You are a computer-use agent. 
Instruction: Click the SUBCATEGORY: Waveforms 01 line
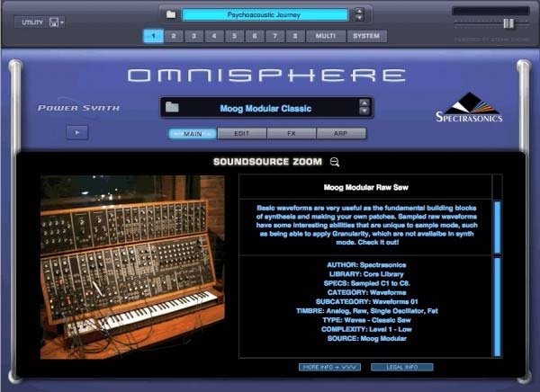(x=366, y=302)
